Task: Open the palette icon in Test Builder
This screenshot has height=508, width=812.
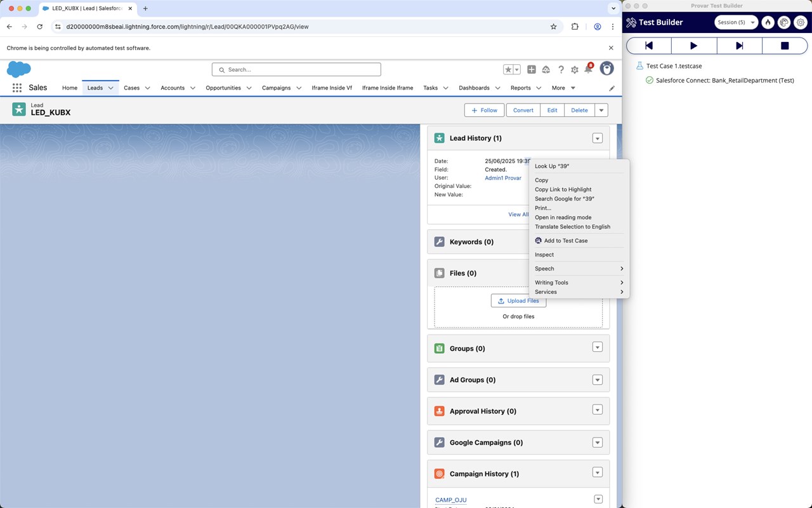Action: (x=784, y=22)
